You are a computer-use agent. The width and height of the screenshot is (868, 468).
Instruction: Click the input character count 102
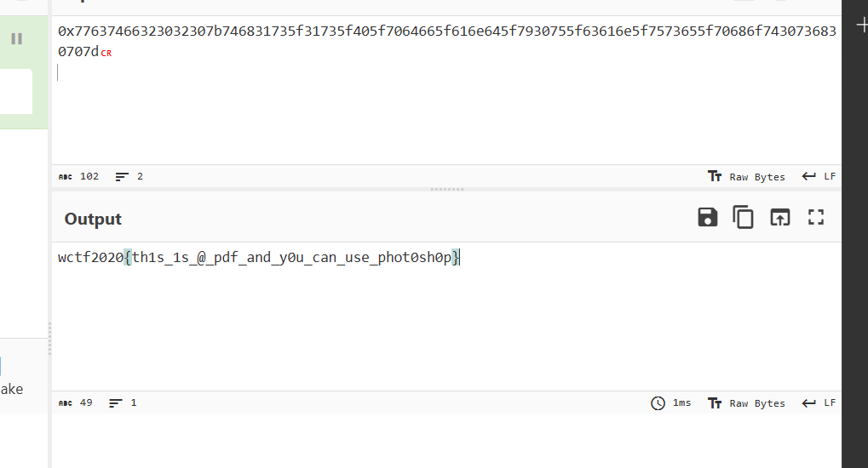point(79,177)
